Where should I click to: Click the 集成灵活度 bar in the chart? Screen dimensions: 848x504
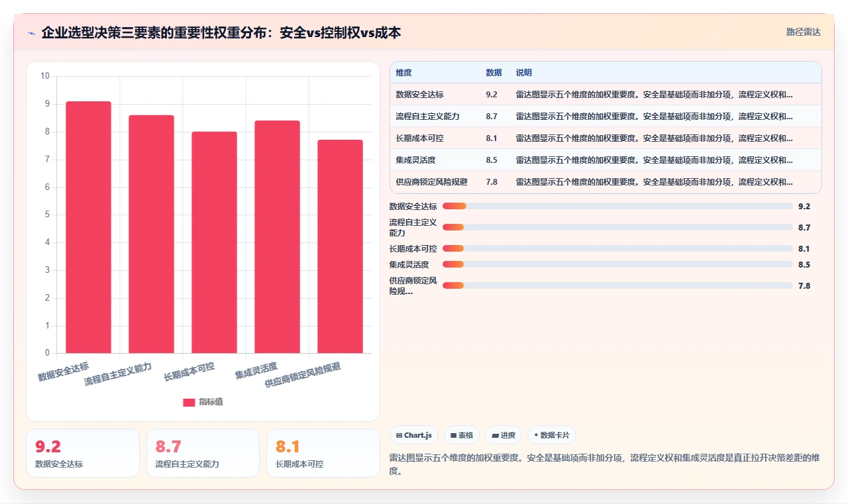coord(277,236)
